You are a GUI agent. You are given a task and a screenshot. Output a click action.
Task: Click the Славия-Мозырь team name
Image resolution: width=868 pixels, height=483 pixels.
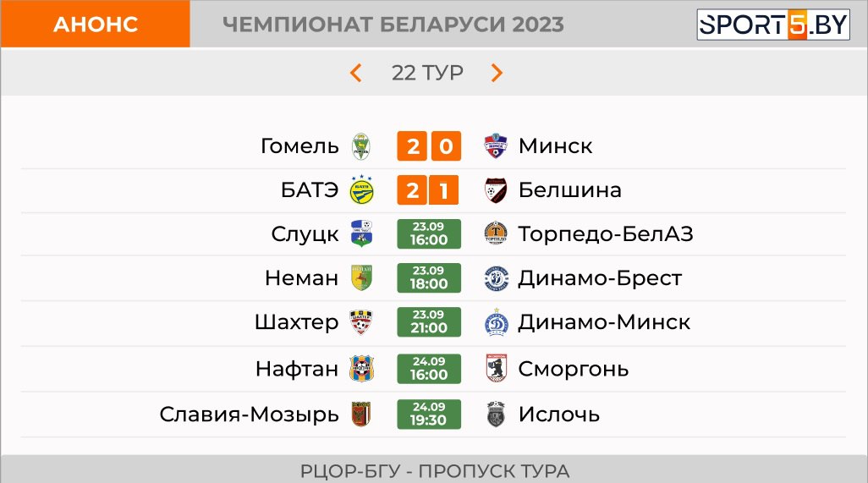pos(249,414)
